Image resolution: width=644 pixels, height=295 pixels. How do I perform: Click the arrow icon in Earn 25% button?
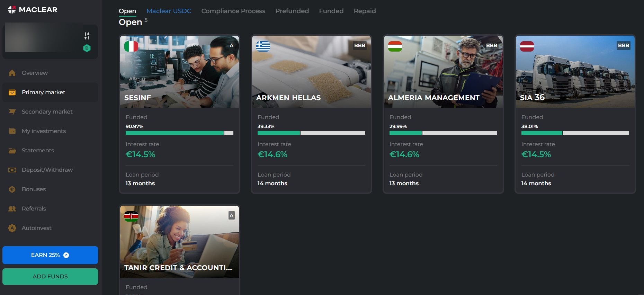point(66,255)
